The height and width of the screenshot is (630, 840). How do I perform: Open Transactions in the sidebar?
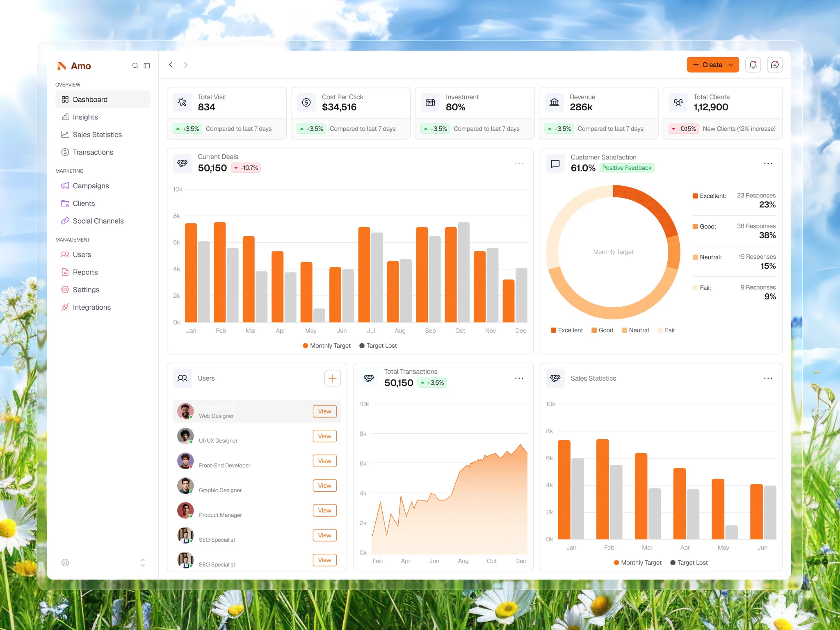click(x=103, y=152)
